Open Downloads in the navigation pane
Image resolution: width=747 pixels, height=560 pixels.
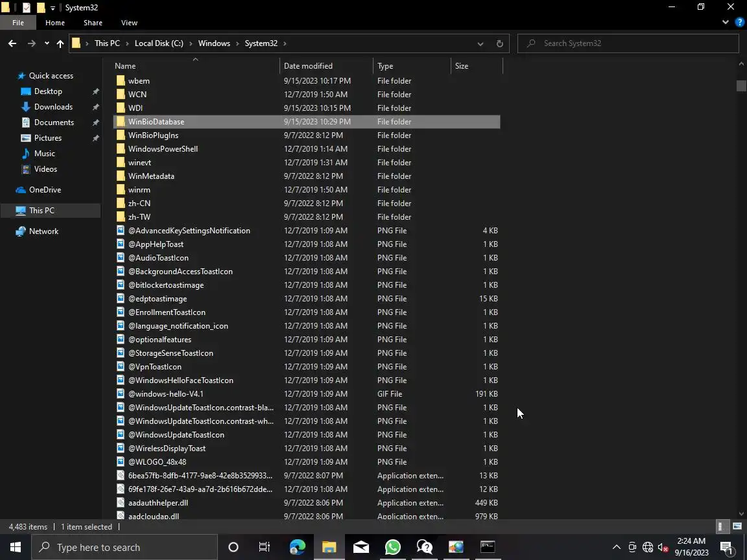(53, 107)
